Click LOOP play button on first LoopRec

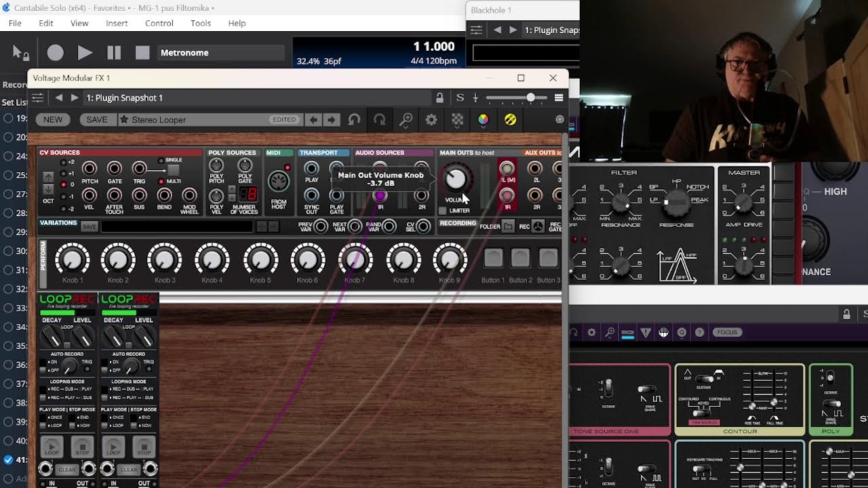[x=52, y=447]
